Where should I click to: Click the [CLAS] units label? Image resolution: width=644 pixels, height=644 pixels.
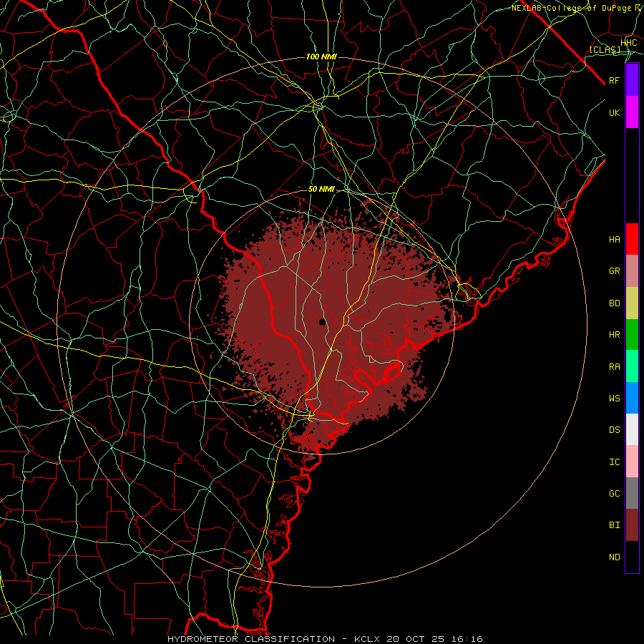click(x=605, y=49)
